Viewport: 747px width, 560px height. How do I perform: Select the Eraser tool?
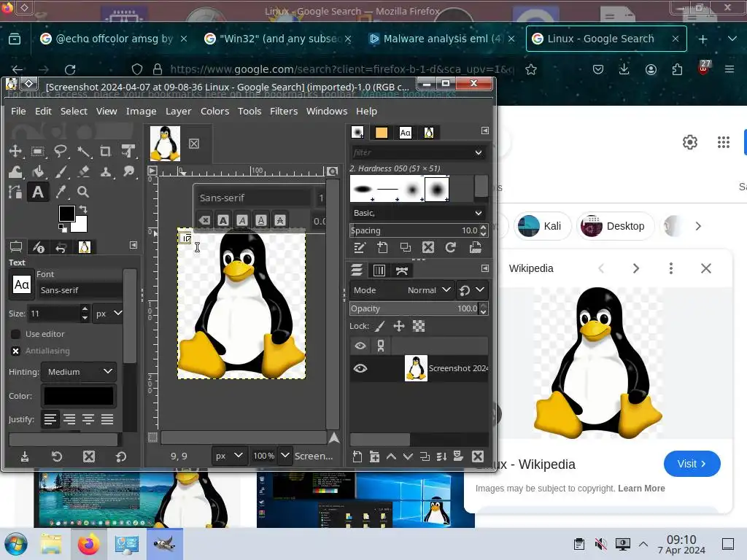coord(84,171)
